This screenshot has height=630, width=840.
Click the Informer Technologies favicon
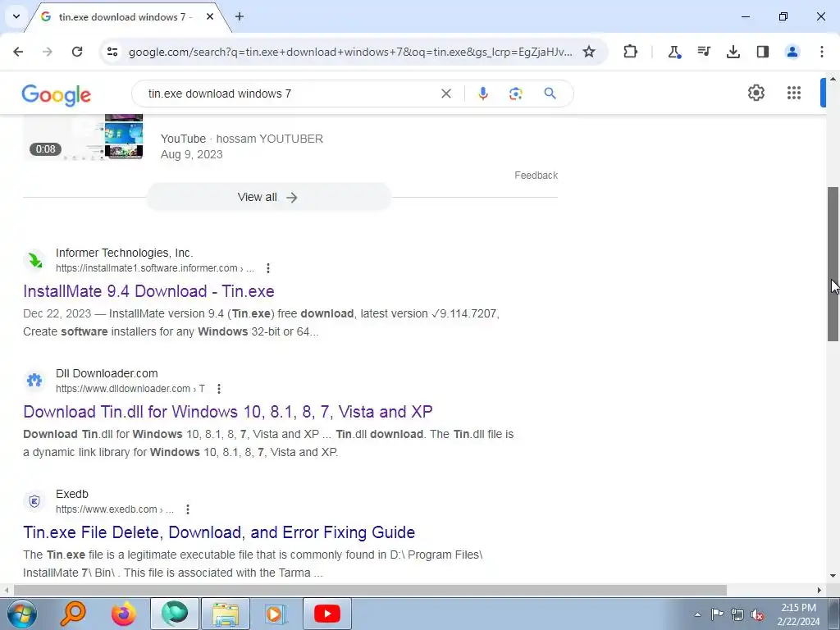pos(34,260)
